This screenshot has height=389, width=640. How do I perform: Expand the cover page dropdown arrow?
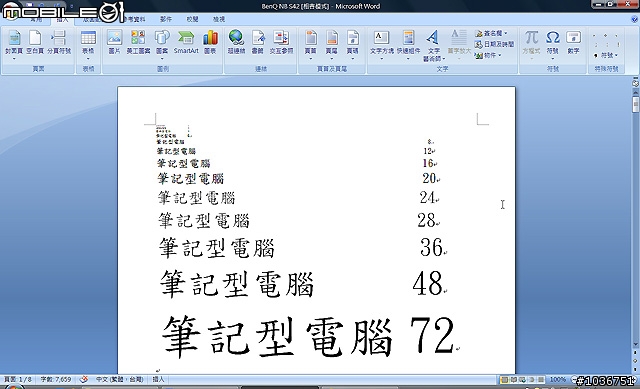(14, 59)
